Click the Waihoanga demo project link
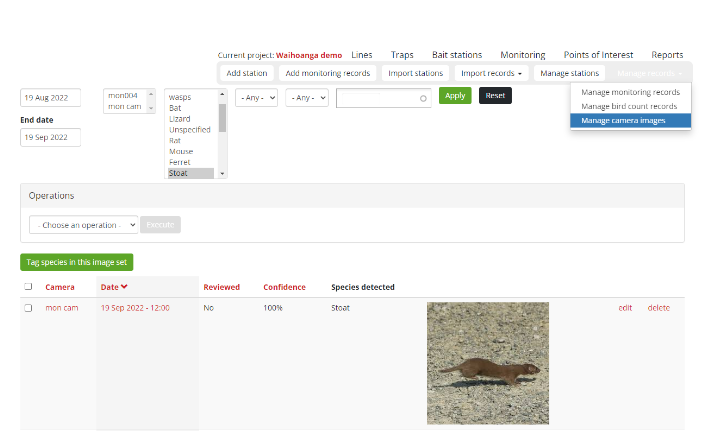 309,55
